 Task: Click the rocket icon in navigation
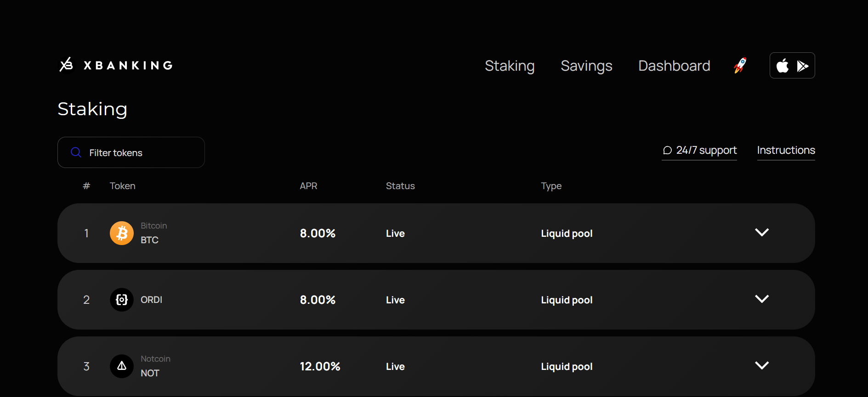(x=740, y=66)
